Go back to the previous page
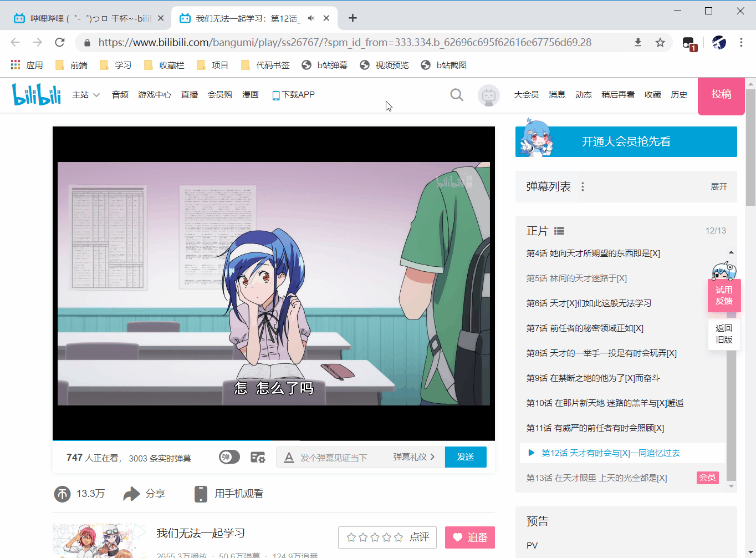This screenshot has width=756, height=558. (x=16, y=42)
